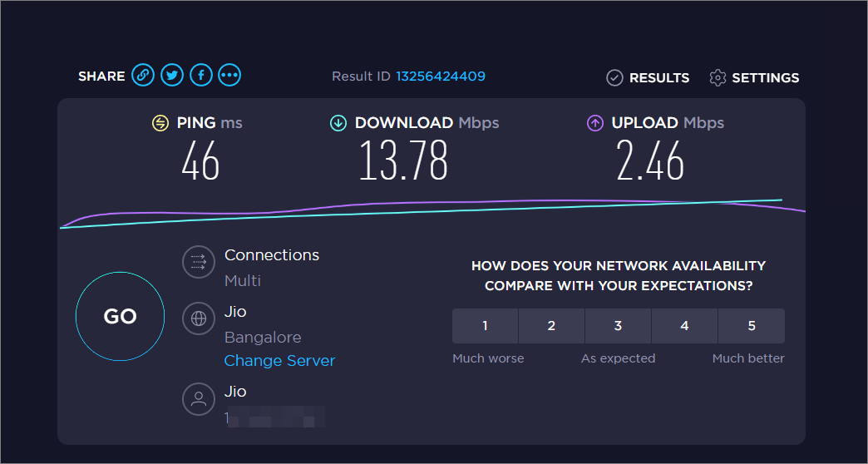The image size is (868, 464).
Task: Click the upload arrow icon
Action: point(594,123)
